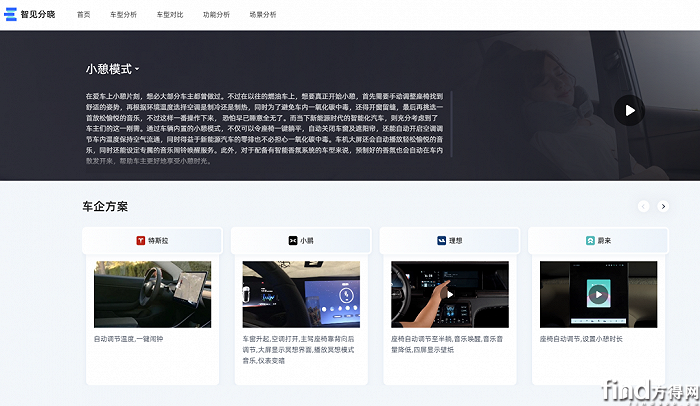Click the Tesla brand logo icon
This screenshot has width=700, height=406.
pos(141,241)
